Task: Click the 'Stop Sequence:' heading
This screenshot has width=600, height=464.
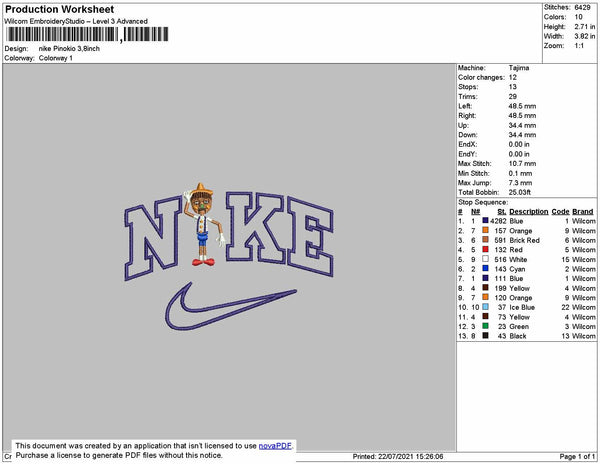Action: tap(483, 202)
